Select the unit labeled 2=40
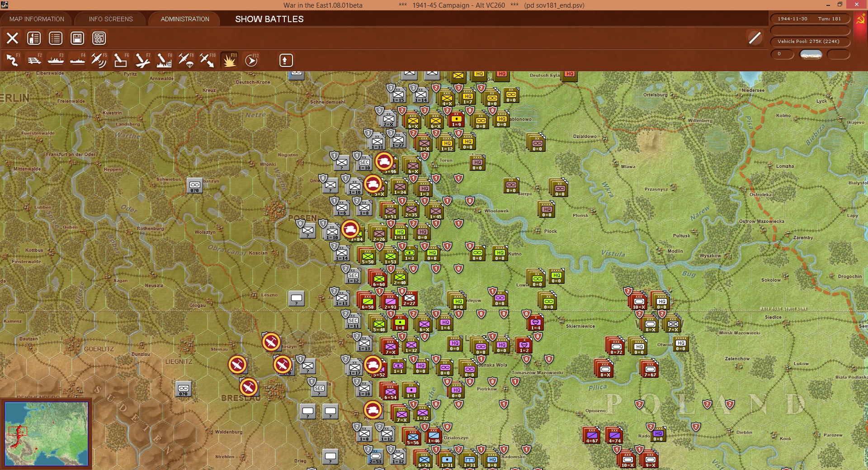Image resolution: width=868 pixels, height=470 pixels. (400, 277)
